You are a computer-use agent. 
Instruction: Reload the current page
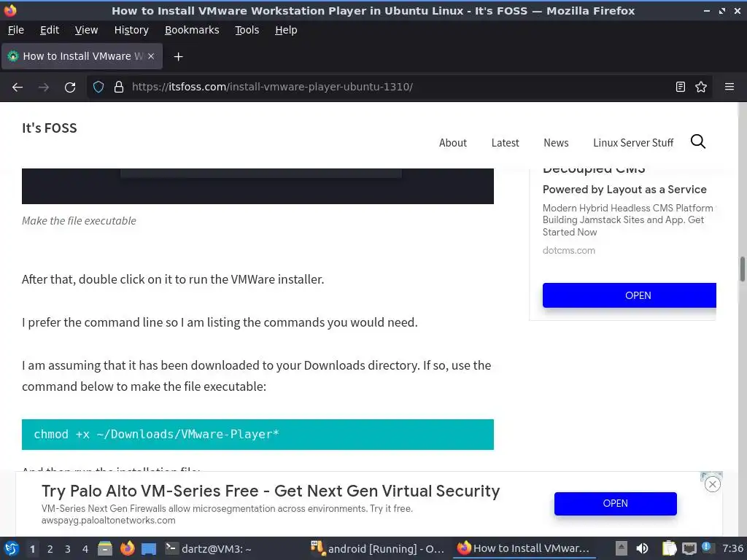[x=70, y=87]
